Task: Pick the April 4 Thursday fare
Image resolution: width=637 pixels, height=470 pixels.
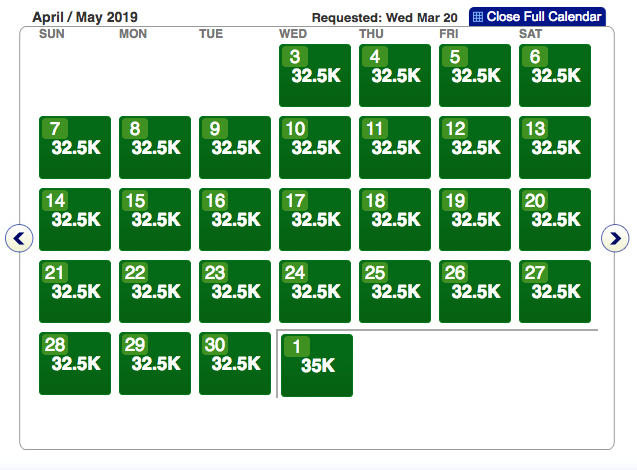Action: 395,75
